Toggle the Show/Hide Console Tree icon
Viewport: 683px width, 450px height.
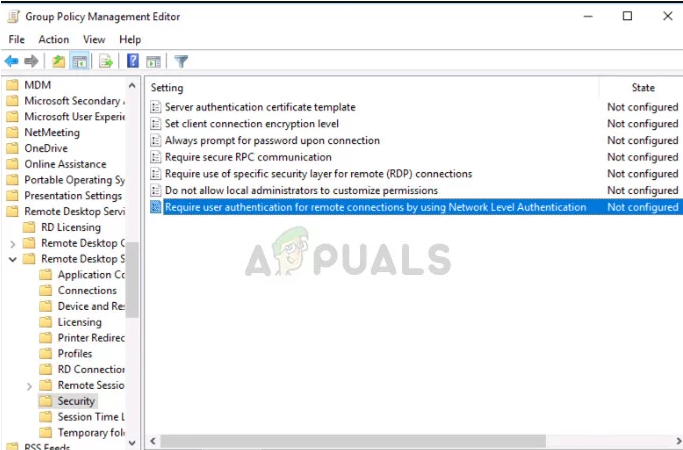[x=80, y=61]
